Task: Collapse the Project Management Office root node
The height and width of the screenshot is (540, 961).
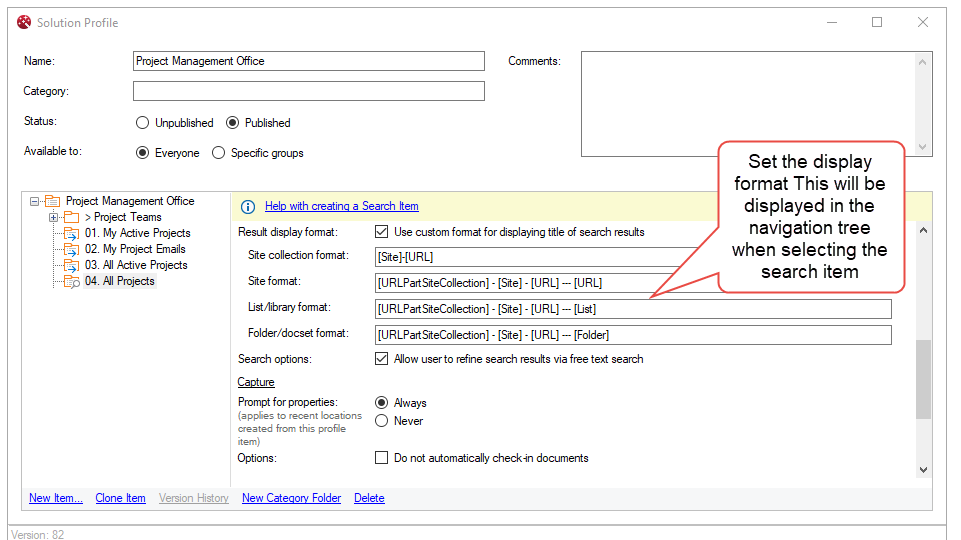Action: click(36, 202)
